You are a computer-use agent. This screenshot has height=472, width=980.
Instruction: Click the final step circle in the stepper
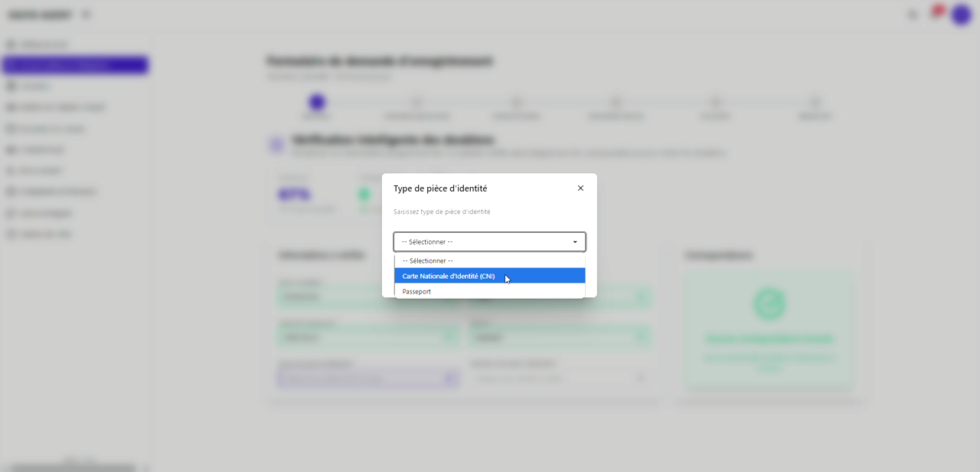click(815, 102)
